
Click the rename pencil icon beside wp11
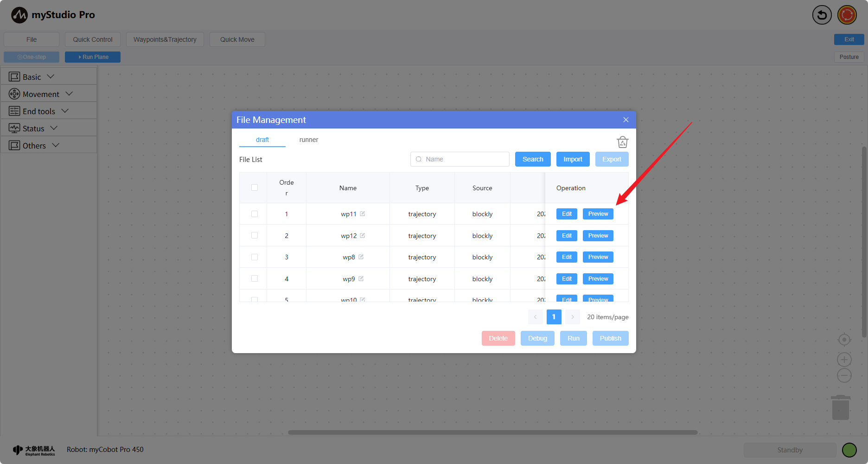tap(363, 214)
